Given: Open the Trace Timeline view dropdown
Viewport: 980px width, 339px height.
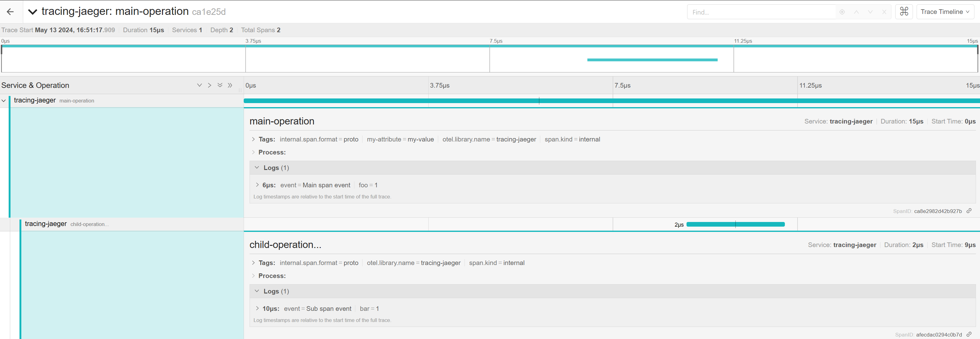Looking at the screenshot, I should tap(945, 12).
